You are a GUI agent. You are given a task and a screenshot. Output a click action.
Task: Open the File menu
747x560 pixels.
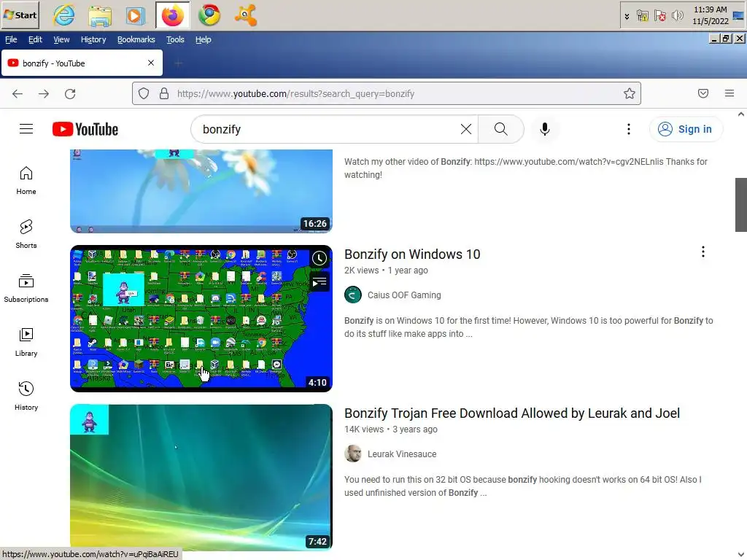(11, 39)
